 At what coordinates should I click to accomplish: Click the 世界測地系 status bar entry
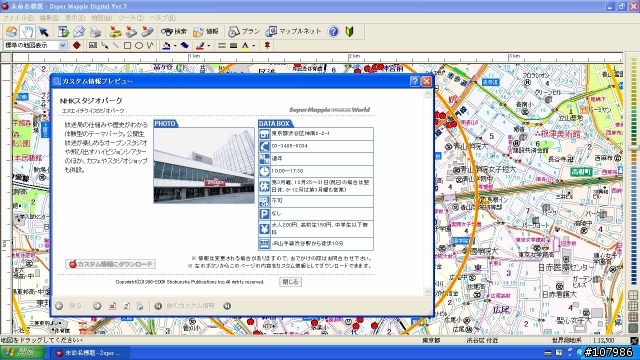click(x=567, y=340)
